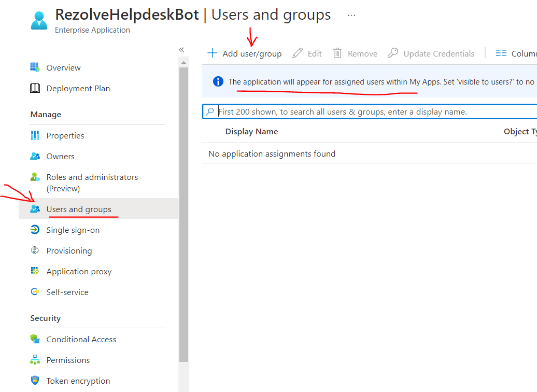The width and height of the screenshot is (537, 392).
Task: Open Application proxy settings
Action: click(x=79, y=272)
